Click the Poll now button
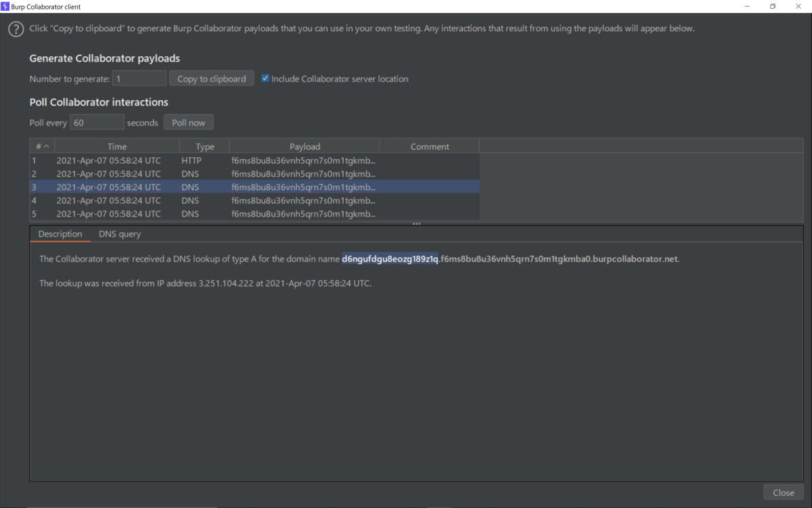 coord(189,123)
